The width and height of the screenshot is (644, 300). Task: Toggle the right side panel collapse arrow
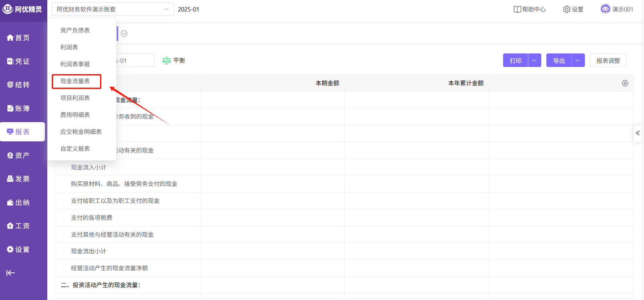638,133
